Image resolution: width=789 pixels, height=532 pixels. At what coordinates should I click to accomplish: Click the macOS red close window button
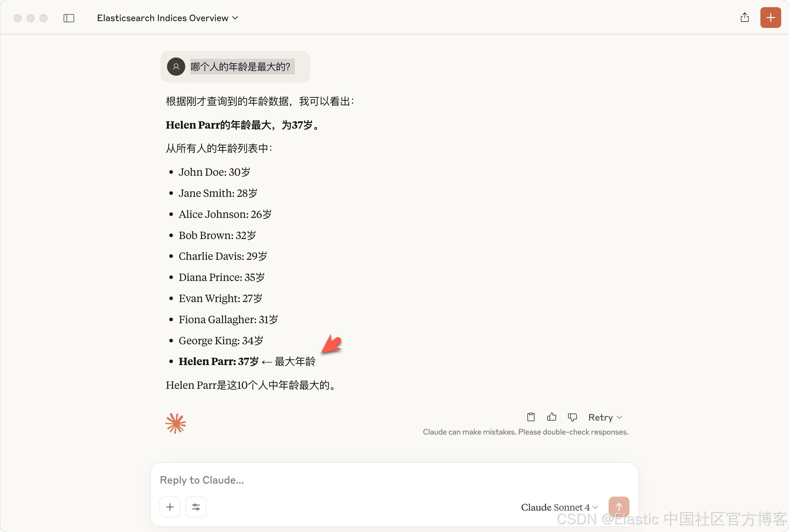(x=18, y=18)
